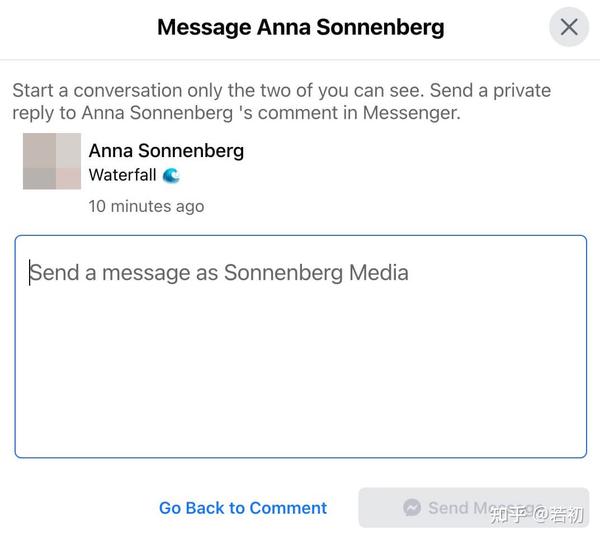
Task: Click the Waterfall comment text
Action: point(122,175)
